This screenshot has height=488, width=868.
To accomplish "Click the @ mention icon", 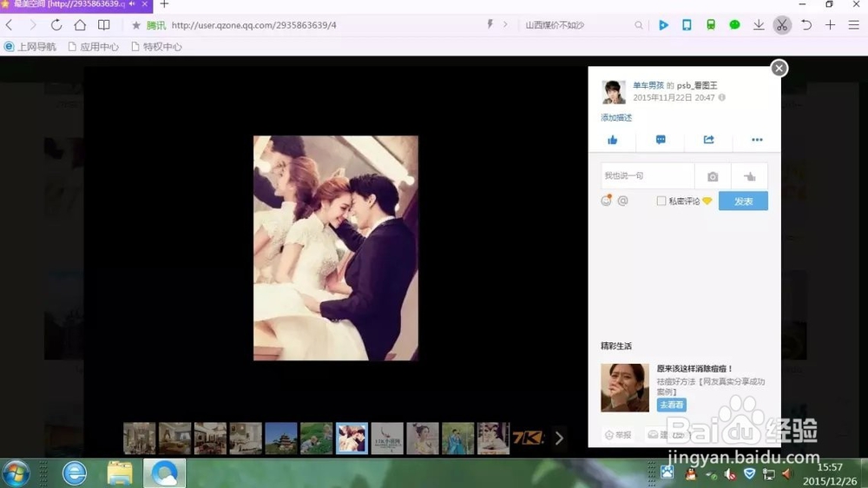I will [622, 201].
